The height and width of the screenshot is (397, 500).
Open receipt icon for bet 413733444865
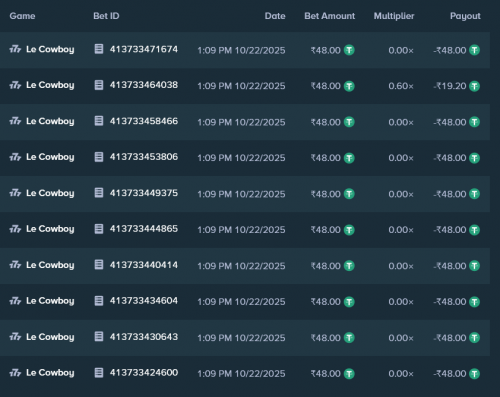[x=99, y=229]
